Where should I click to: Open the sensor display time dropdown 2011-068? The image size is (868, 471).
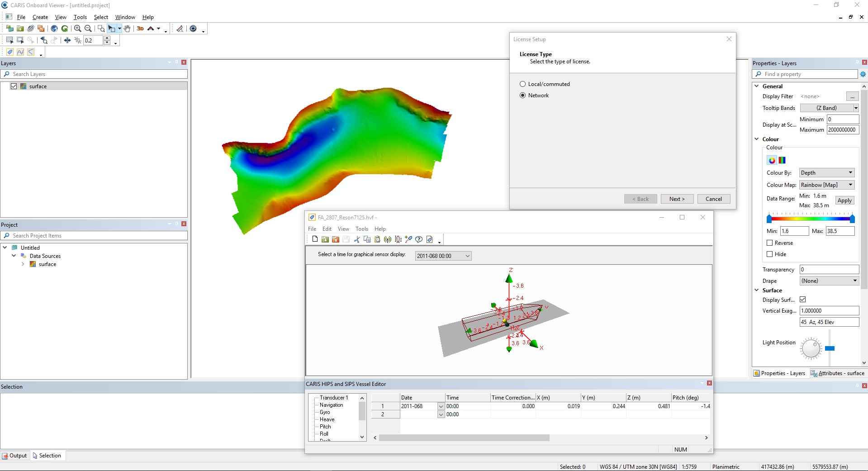pos(443,256)
